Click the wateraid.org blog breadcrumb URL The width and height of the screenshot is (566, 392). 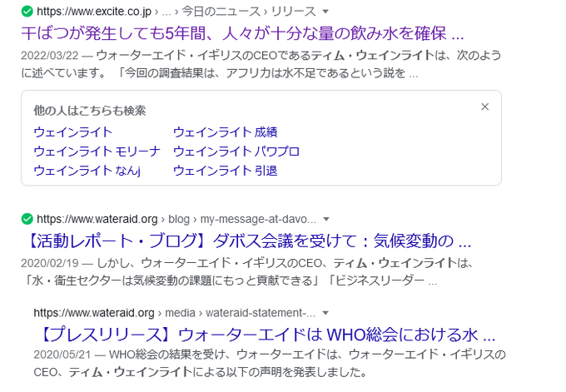(x=176, y=219)
